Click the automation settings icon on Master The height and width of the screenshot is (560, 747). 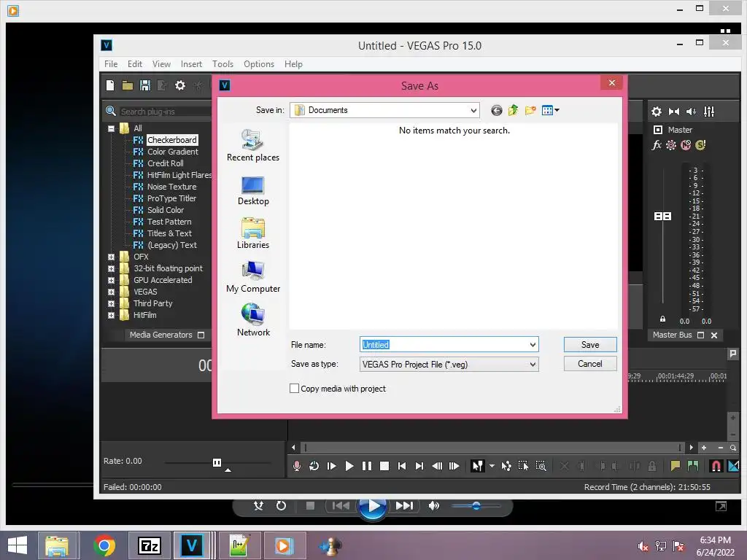point(671,145)
